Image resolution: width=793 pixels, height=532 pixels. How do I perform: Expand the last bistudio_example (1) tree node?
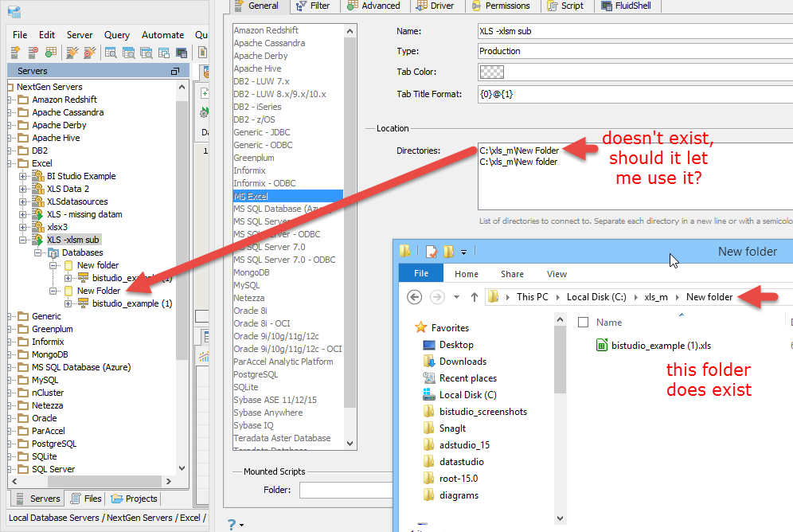point(68,303)
